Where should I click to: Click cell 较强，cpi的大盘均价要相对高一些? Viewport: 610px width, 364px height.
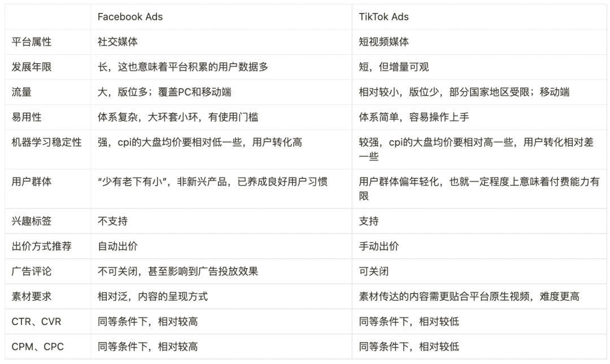click(476, 150)
